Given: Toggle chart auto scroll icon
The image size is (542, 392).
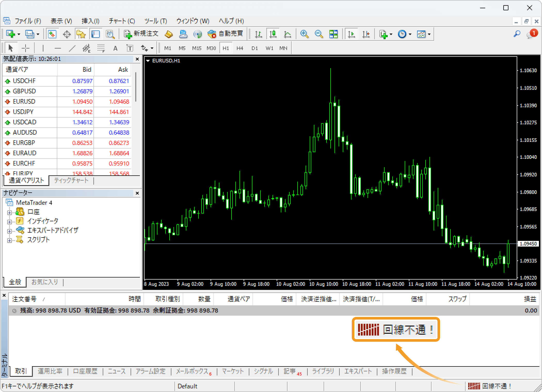Looking at the screenshot, I should (351, 34).
